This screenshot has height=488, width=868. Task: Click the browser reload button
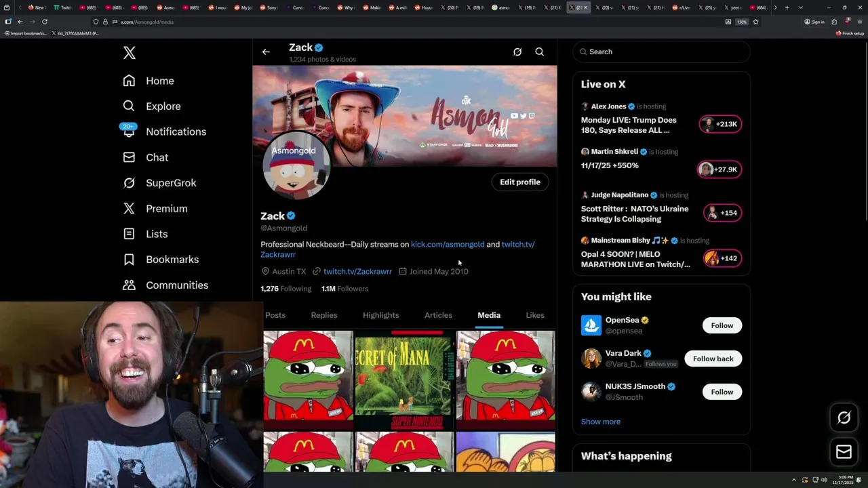coord(45,22)
